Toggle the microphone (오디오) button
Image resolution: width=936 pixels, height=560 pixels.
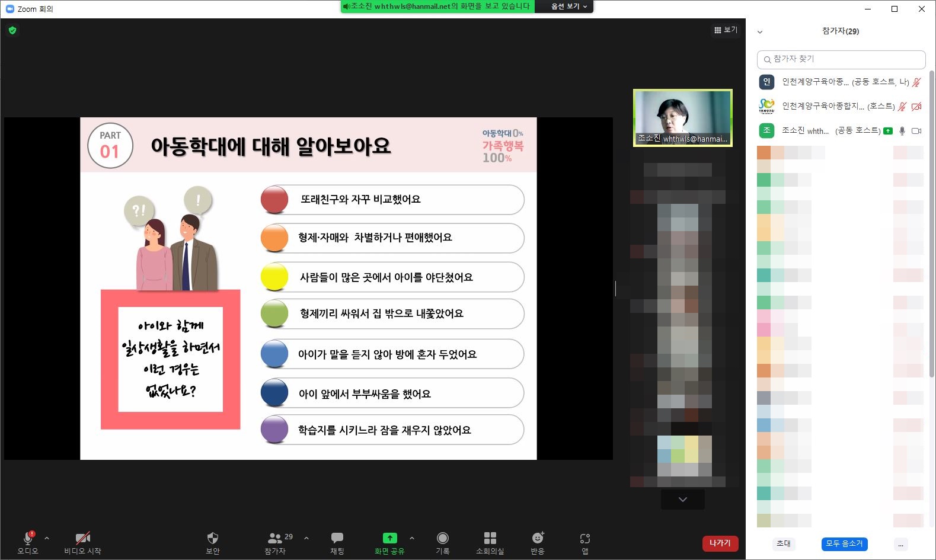point(27,538)
